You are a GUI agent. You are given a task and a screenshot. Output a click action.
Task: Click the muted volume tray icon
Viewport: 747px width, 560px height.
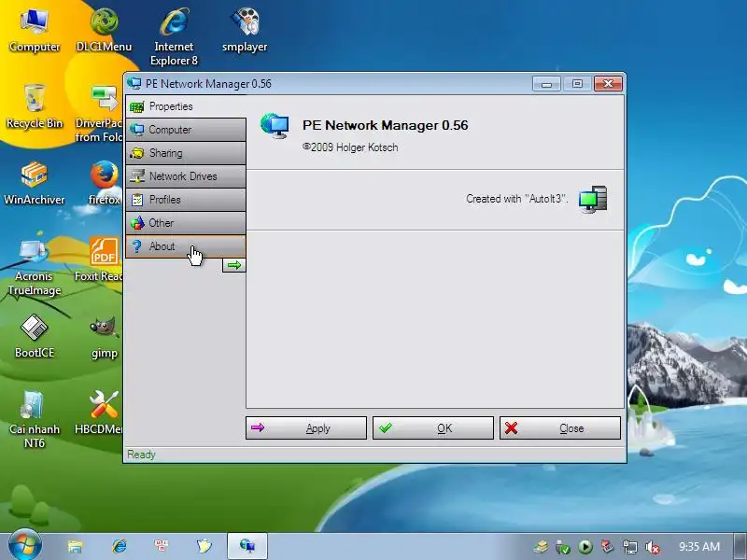pyautogui.click(x=652, y=547)
